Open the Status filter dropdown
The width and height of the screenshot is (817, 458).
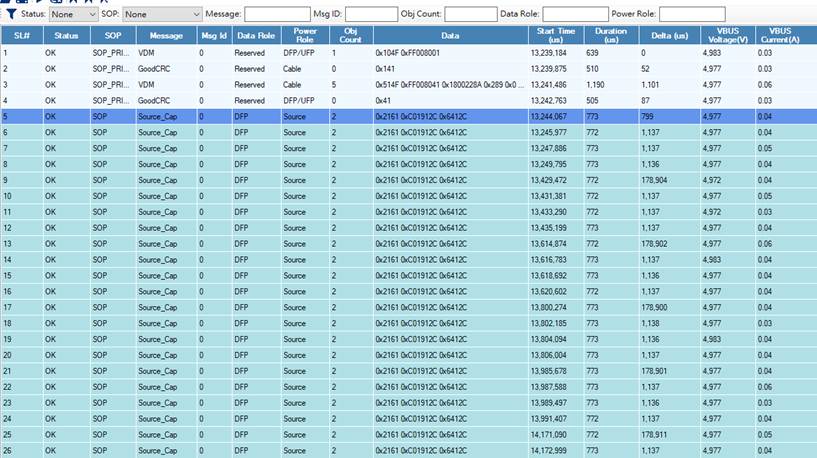[73, 14]
